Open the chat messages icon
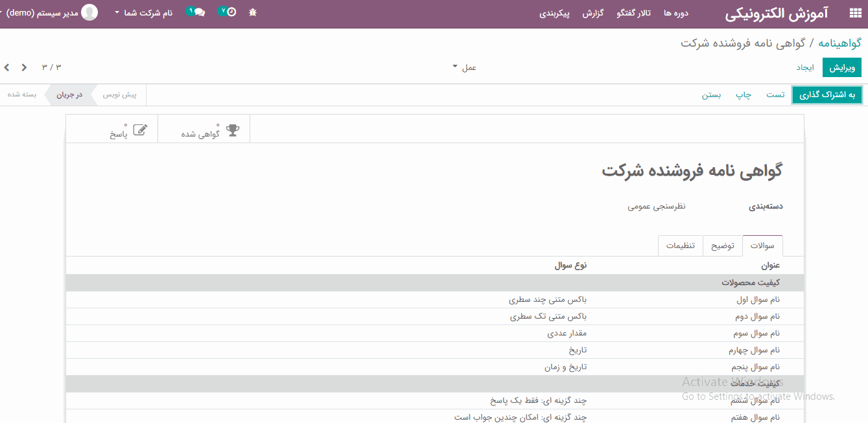Viewport: 868px width, 423px height. coord(199,12)
